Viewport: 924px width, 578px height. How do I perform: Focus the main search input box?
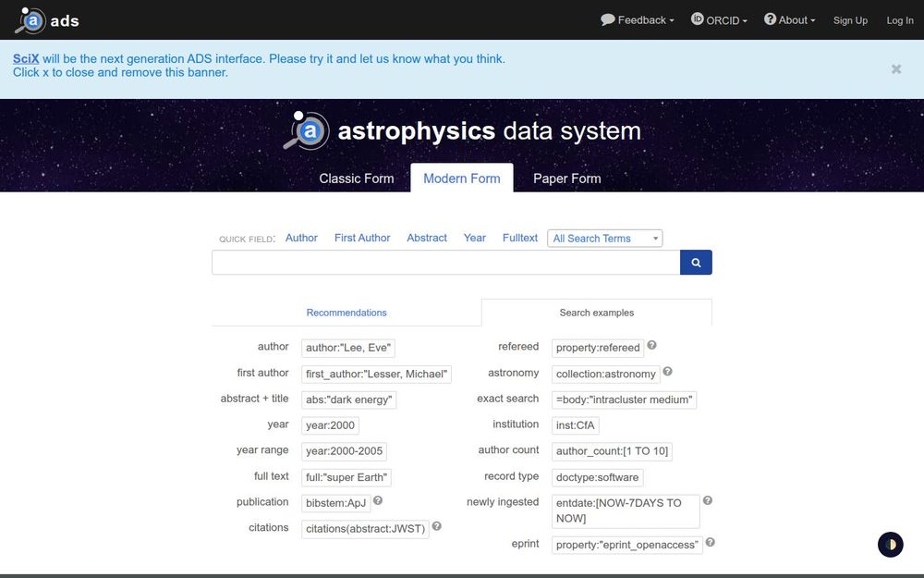pyautogui.click(x=445, y=263)
